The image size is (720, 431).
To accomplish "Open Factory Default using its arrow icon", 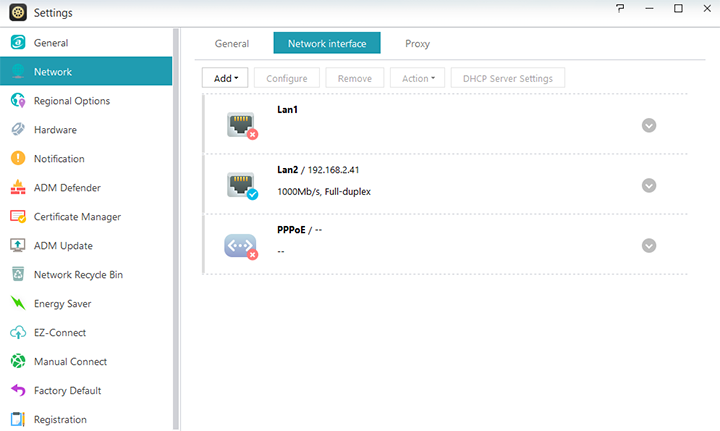I will click(x=17, y=391).
